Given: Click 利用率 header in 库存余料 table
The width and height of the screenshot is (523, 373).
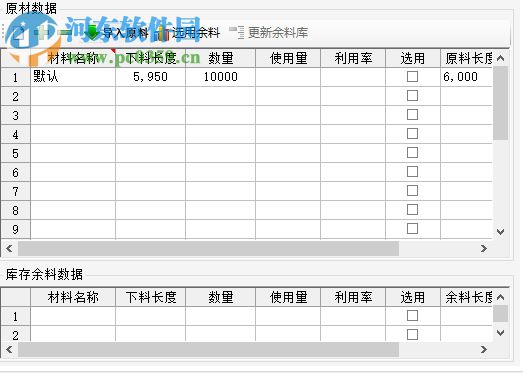Looking at the screenshot, I should [353, 297].
